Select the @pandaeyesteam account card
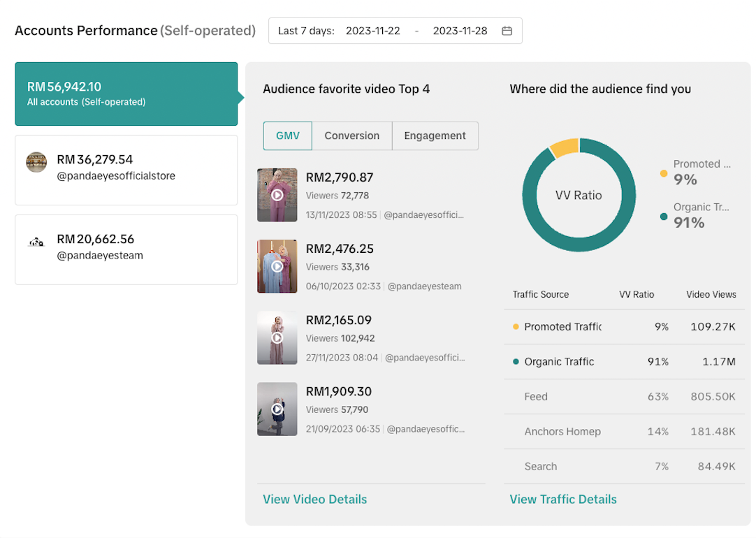 (126, 249)
